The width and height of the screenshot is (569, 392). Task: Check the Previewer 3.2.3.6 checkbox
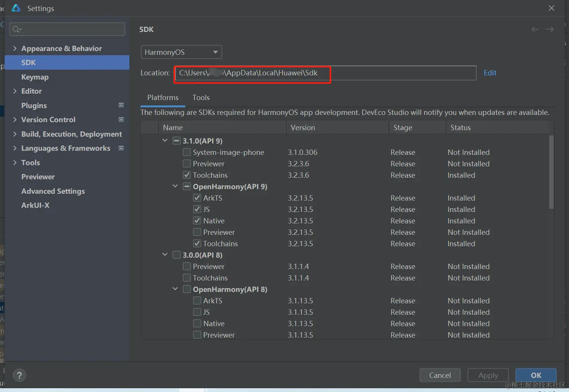click(x=187, y=164)
